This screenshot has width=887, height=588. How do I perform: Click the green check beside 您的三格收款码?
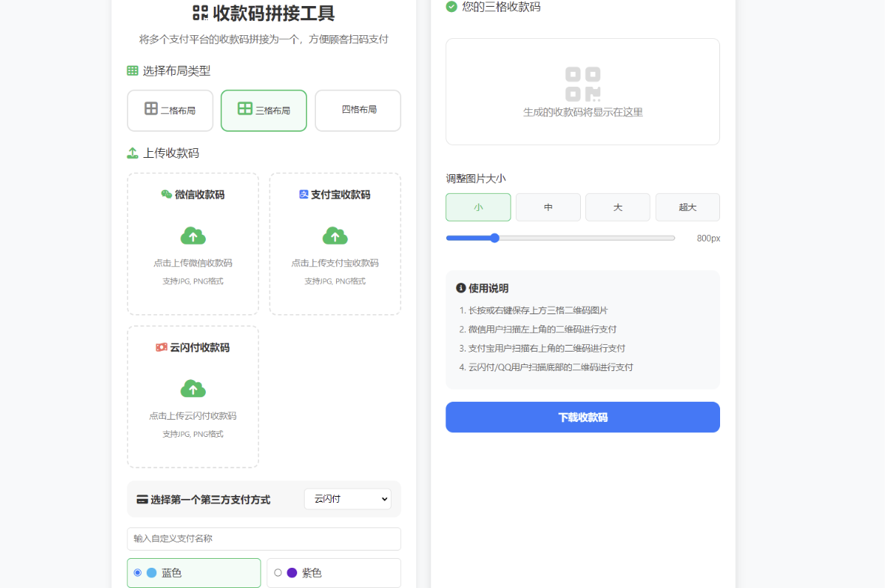pyautogui.click(x=450, y=7)
